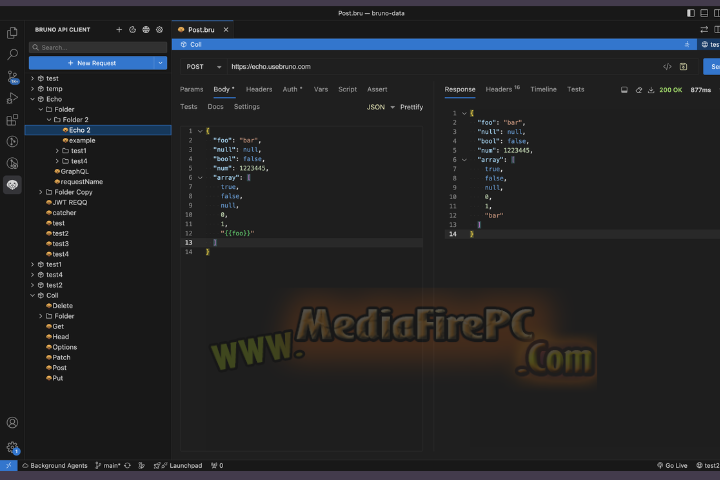Open the New Request dropdown arrow

coord(160,63)
